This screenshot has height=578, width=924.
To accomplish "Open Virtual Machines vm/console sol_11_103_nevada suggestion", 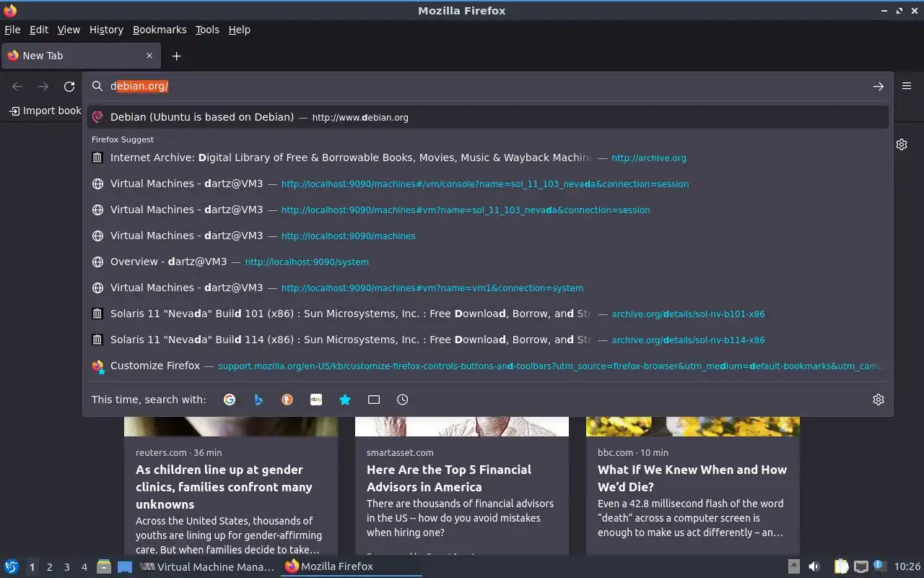I will [488, 184].
